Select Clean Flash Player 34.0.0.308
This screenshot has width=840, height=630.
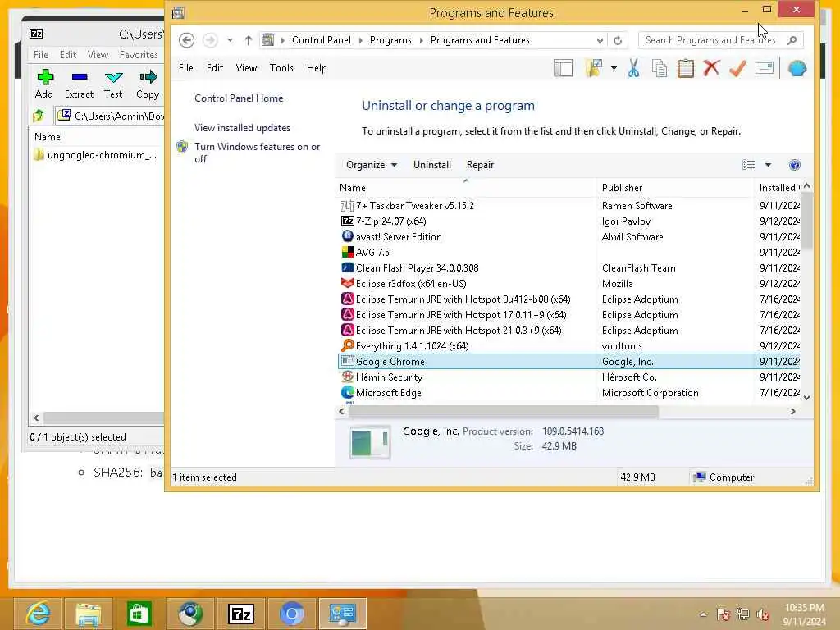569,268
